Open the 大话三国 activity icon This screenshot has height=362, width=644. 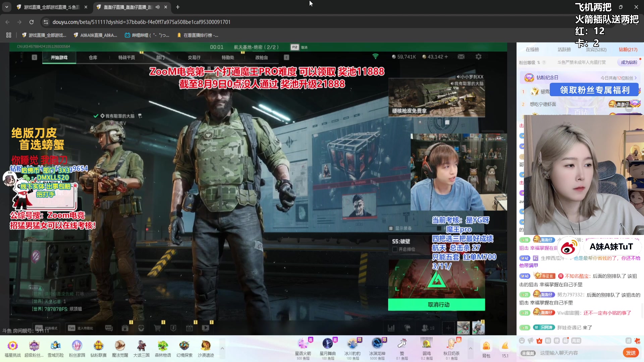(x=141, y=349)
